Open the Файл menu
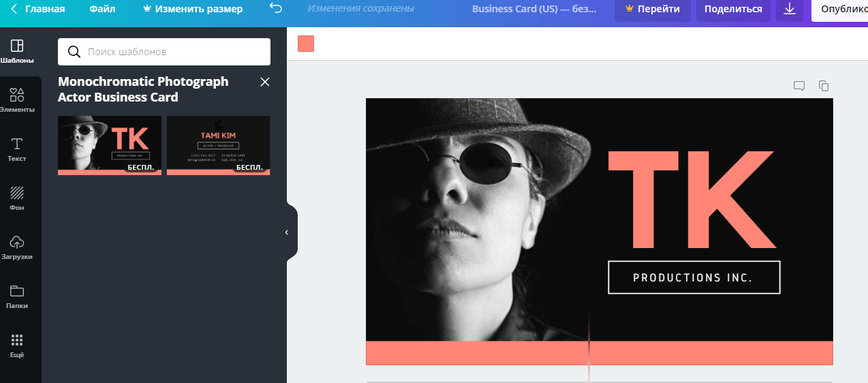 tap(102, 9)
